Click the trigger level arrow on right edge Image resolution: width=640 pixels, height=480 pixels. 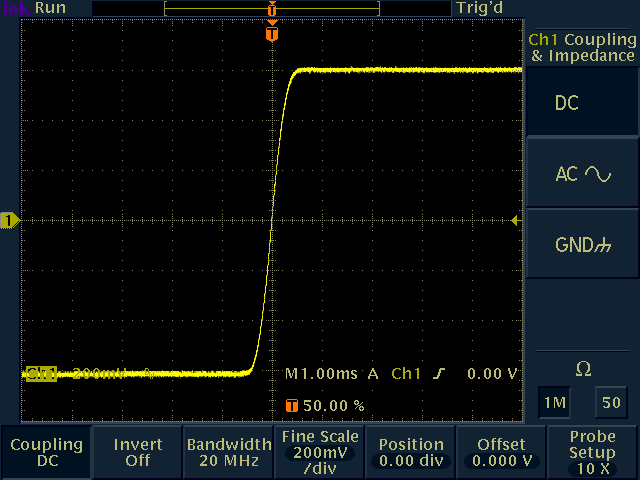click(516, 220)
